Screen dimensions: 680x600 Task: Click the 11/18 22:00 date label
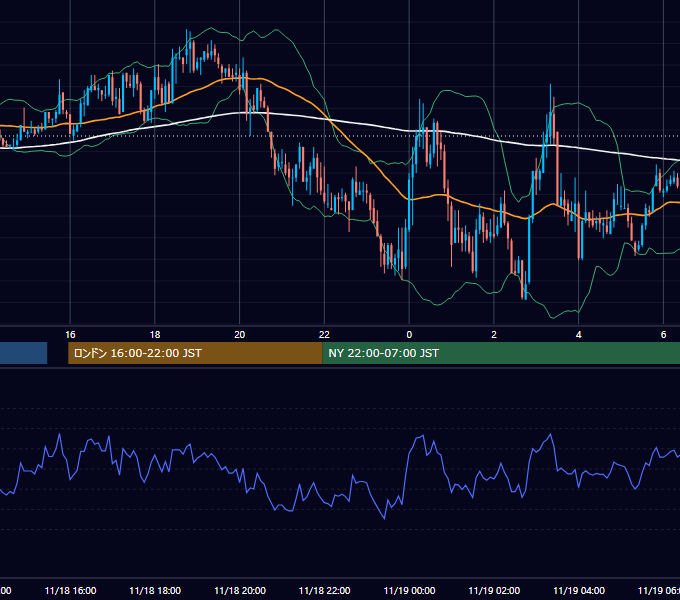pos(324,591)
